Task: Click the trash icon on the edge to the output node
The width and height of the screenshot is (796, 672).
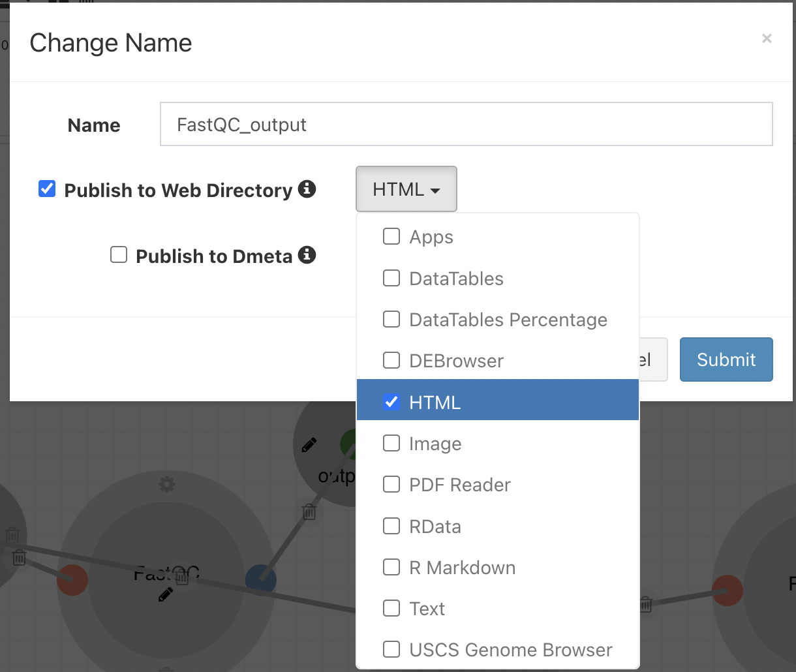Action: (x=309, y=512)
